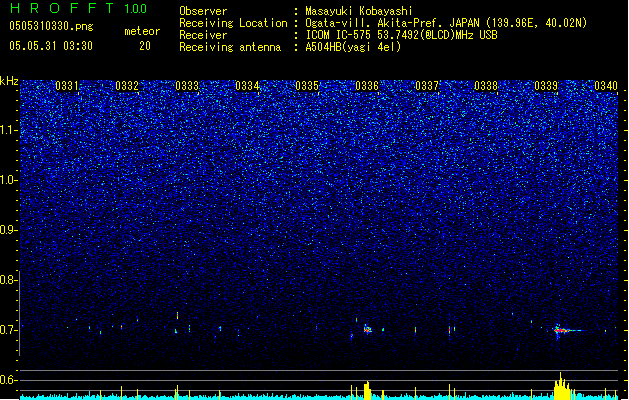Click the 0339 time marker
629x400 pixels.
(x=546, y=86)
